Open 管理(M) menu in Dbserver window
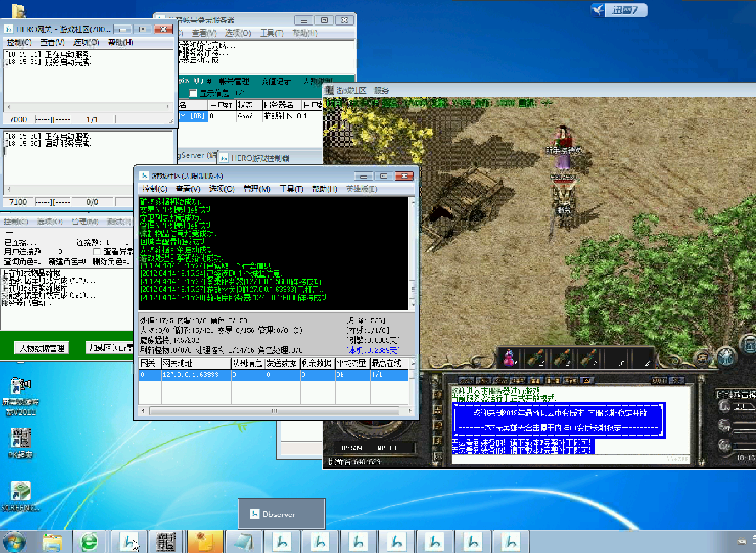Viewport: 756px width, 553px height. click(x=85, y=222)
